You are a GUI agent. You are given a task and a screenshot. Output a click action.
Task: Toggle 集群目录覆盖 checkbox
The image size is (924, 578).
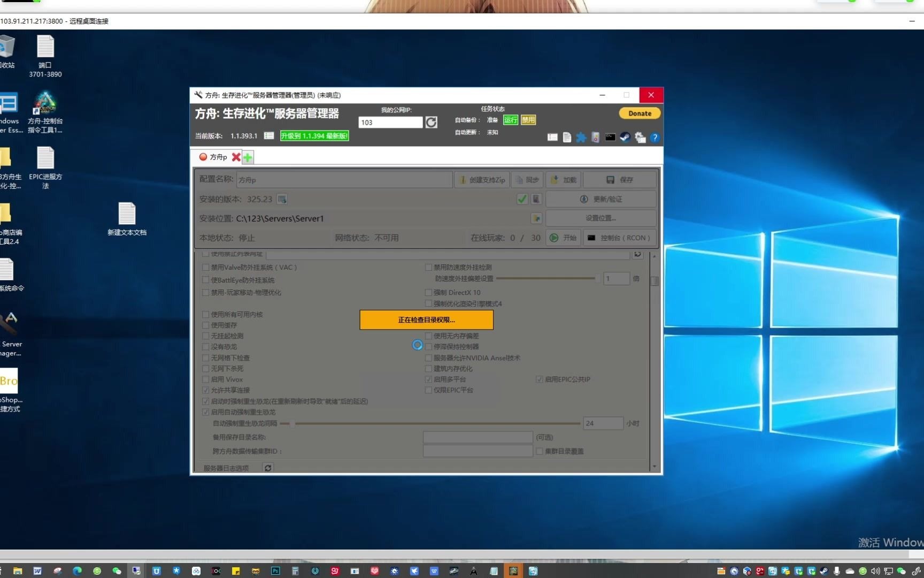click(x=540, y=451)
